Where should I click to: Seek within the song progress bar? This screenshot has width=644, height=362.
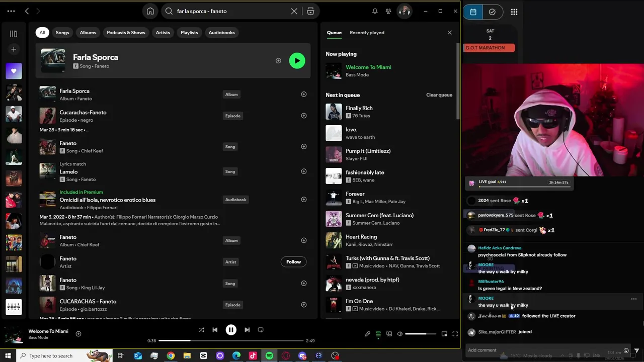231,341
